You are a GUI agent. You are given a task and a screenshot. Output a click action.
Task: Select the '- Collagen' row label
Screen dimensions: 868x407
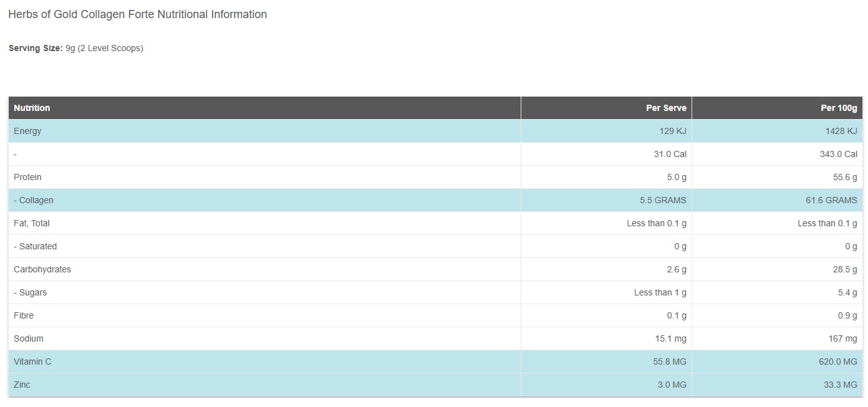click(x=34, y=200)
